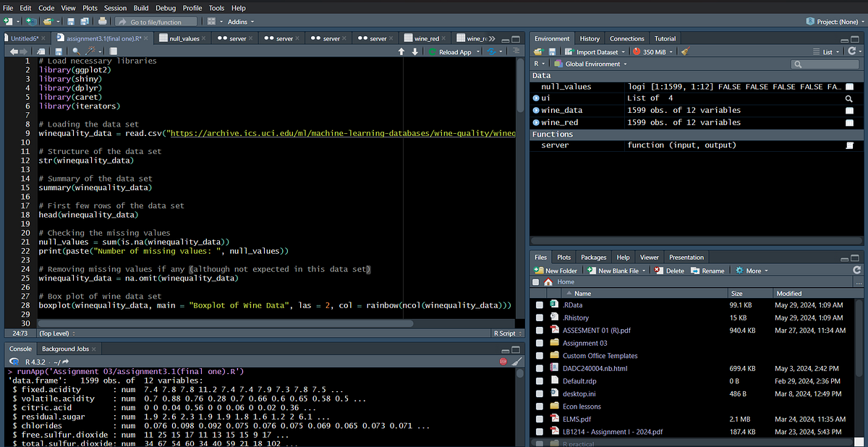Click the print icon in the main toolbar
The image size is (868, 447).
[x=103, y=22]
